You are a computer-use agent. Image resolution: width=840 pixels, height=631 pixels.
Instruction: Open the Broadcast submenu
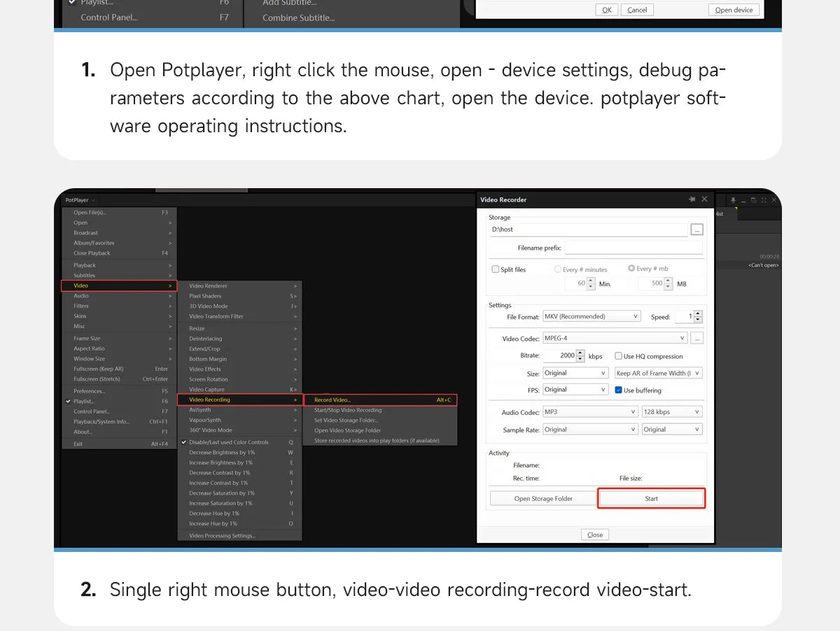[x=119, y=233]
